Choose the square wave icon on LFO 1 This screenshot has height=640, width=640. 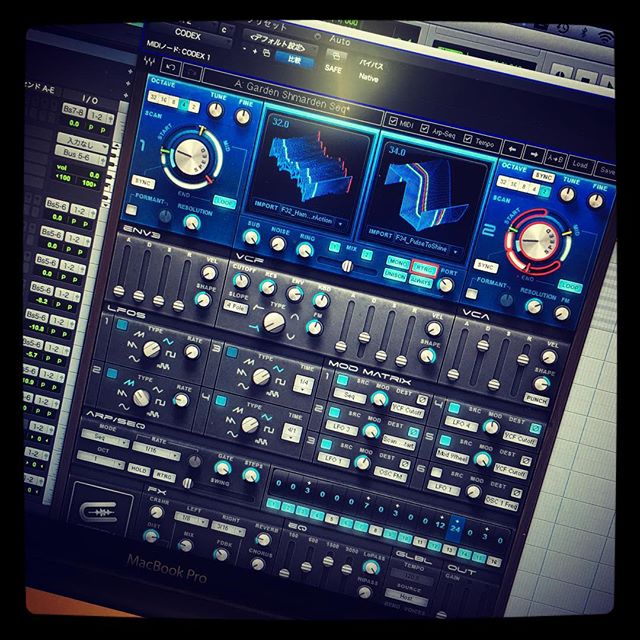click(x=170, y=354)
